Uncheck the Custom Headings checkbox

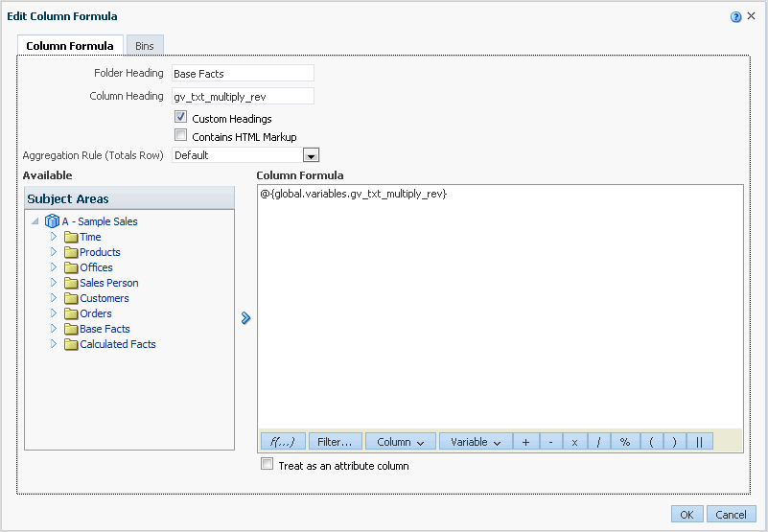click(x=180, y=118)
